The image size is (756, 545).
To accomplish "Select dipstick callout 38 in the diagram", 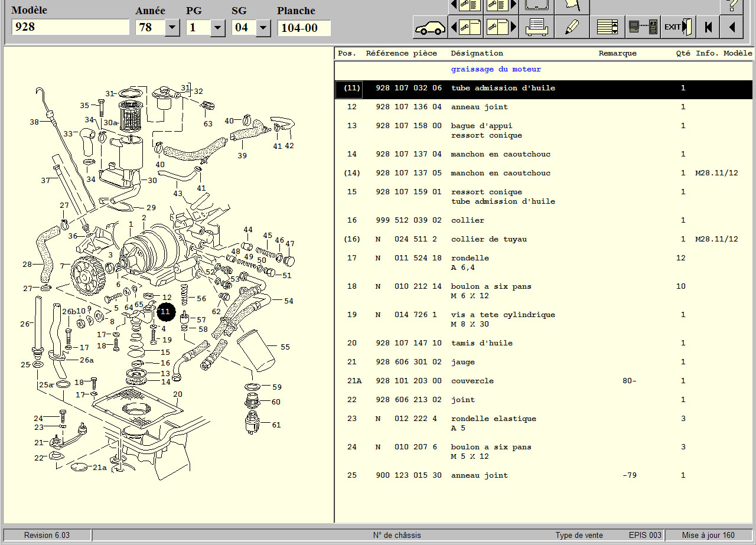I will (x=34, y=122).
